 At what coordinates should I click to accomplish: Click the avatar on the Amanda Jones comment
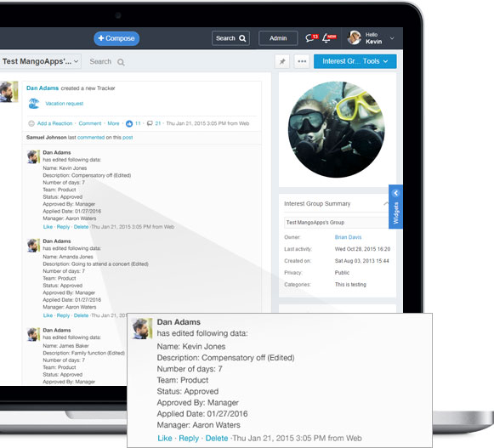(x=33, y=246)
